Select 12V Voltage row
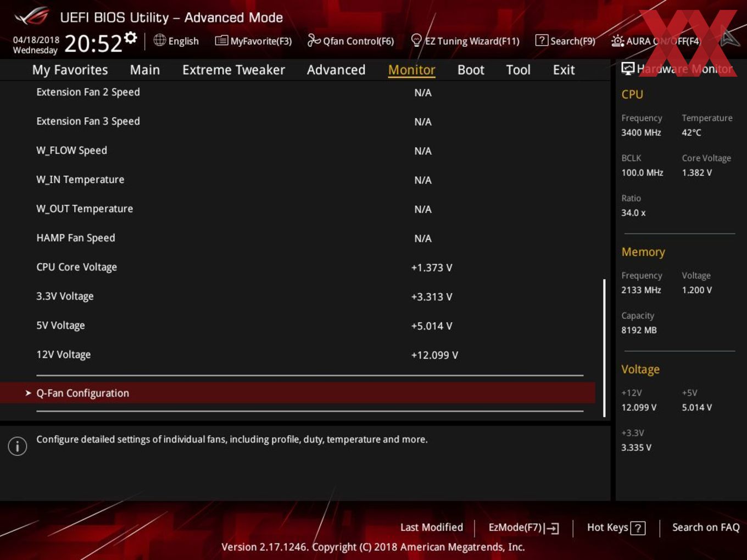The height and width of the screenshot is (560, 747). (298, 354)
